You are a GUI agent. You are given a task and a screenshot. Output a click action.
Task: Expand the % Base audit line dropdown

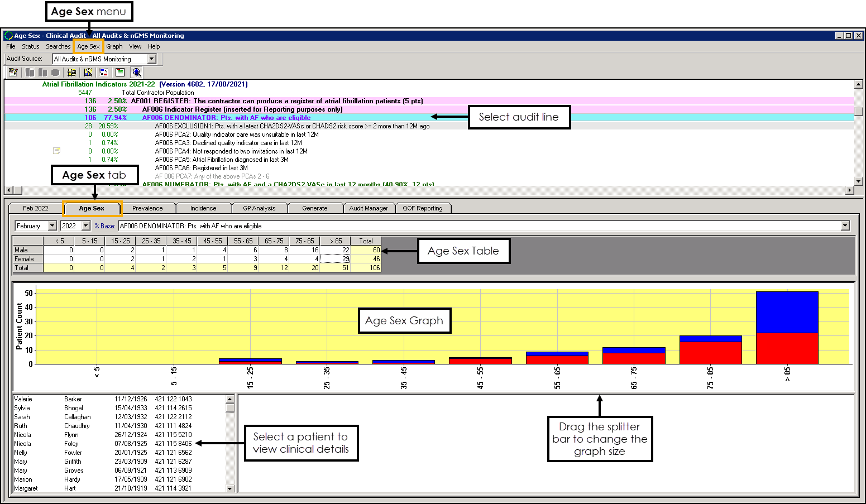point(845,226)
